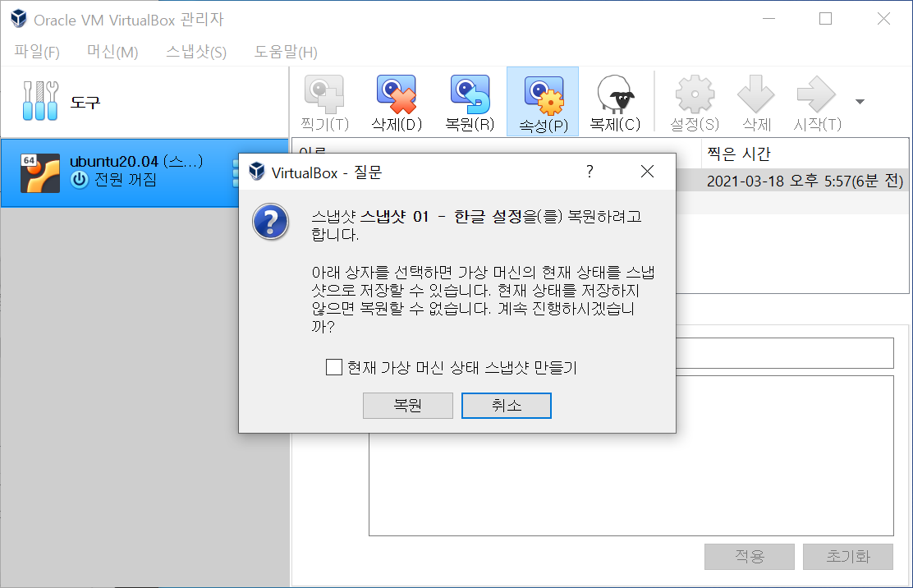This screenshot has height=588, width=913.
Task: Maximize the VirtualBox Manager window
Action: pyautogui.click(x=826, y=19)
